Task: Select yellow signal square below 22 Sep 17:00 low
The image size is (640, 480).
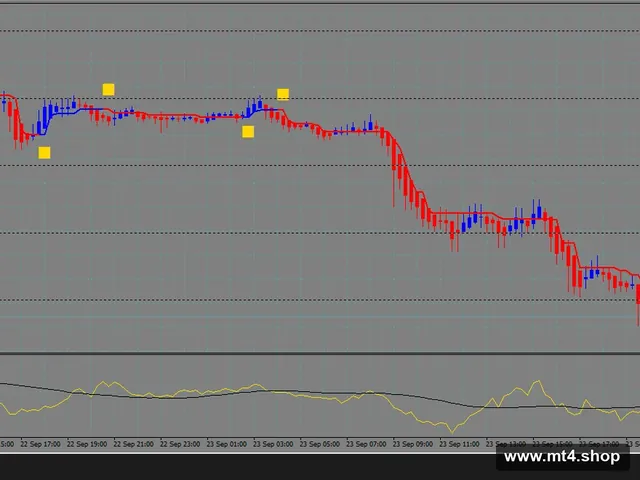Action: (44, 153)
